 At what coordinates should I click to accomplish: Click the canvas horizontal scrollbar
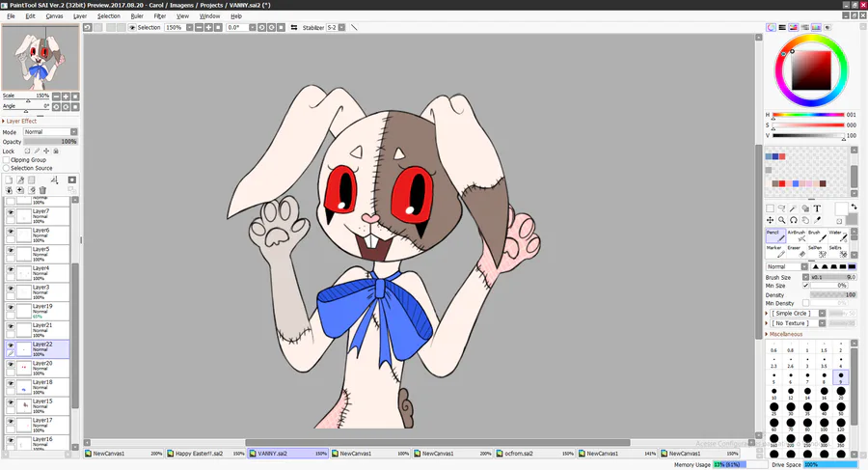pos(437,442)
